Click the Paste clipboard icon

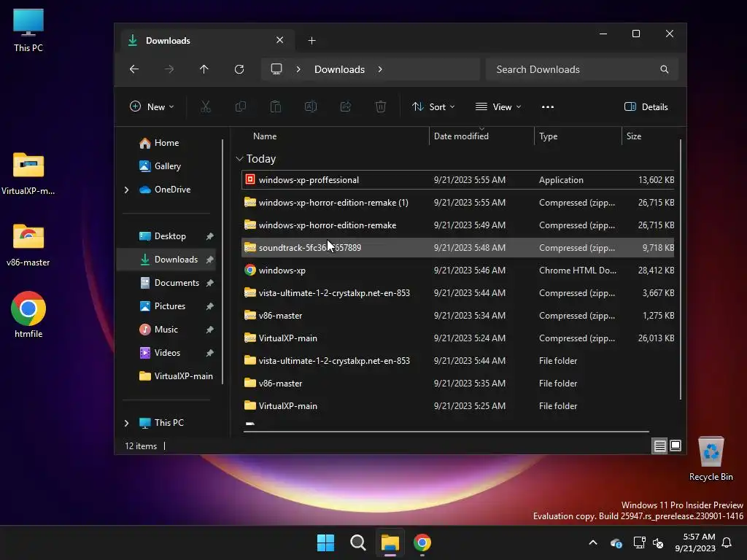[275, 106]
